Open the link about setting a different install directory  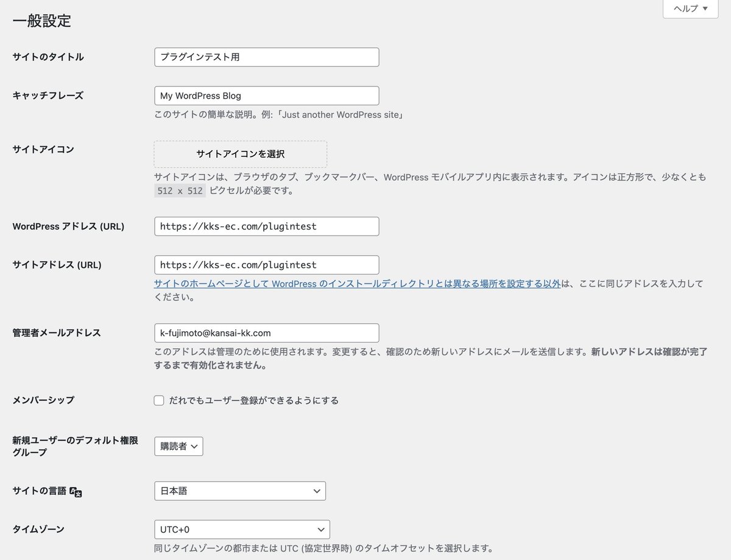point(358,284)
